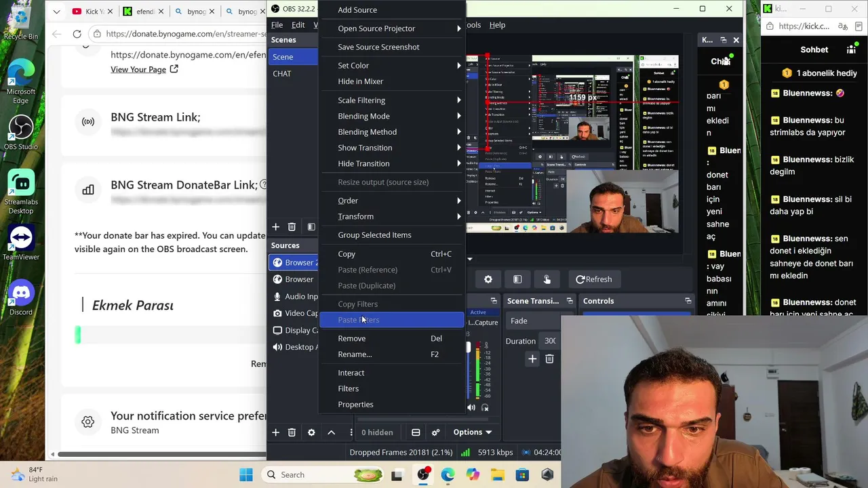Expand the Blending Mode submenu

392,116
